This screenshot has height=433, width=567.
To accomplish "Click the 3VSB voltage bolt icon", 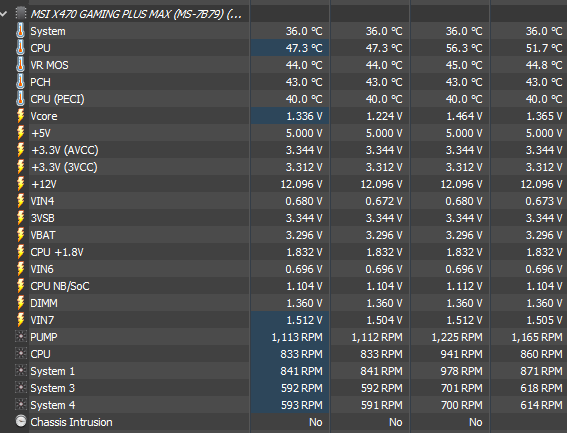I will (21, 218).
